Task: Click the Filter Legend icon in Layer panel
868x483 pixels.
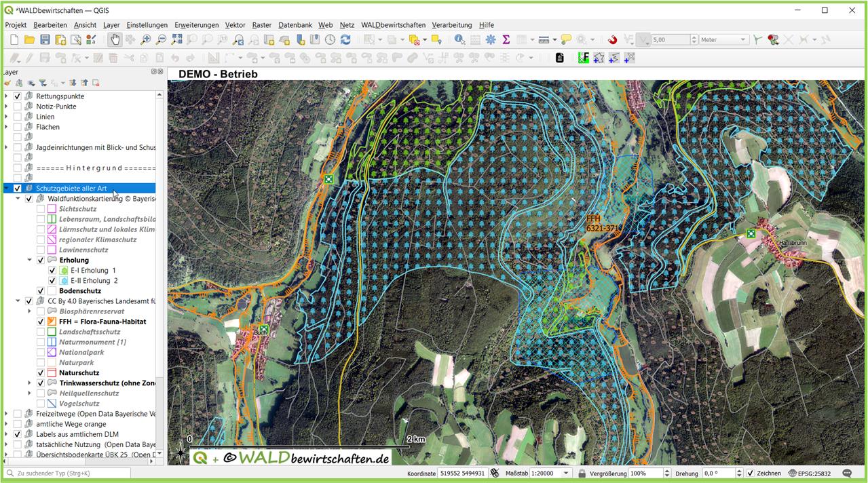Action: 42,83
